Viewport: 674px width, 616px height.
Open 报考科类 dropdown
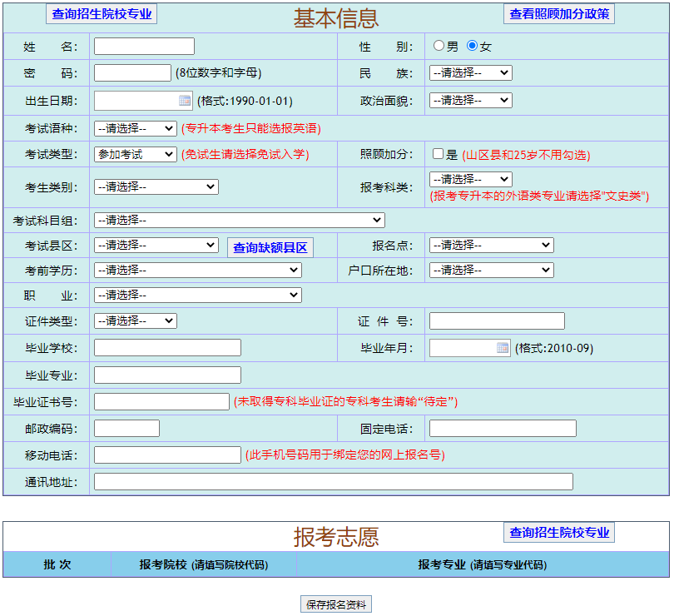(x=471, y=179)
